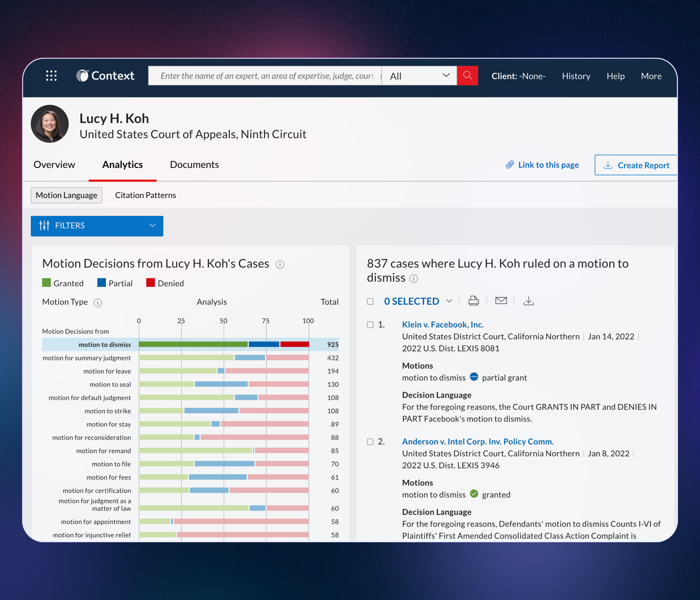Select the motion to strike row
Image resolution: width=700 pixels, height=600 pixels.
[190, 411]
